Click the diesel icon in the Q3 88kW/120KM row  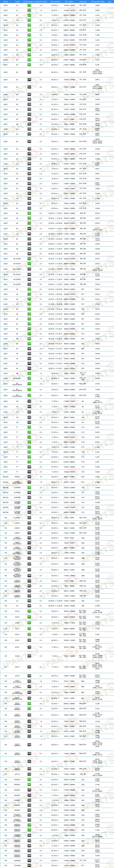29,418
